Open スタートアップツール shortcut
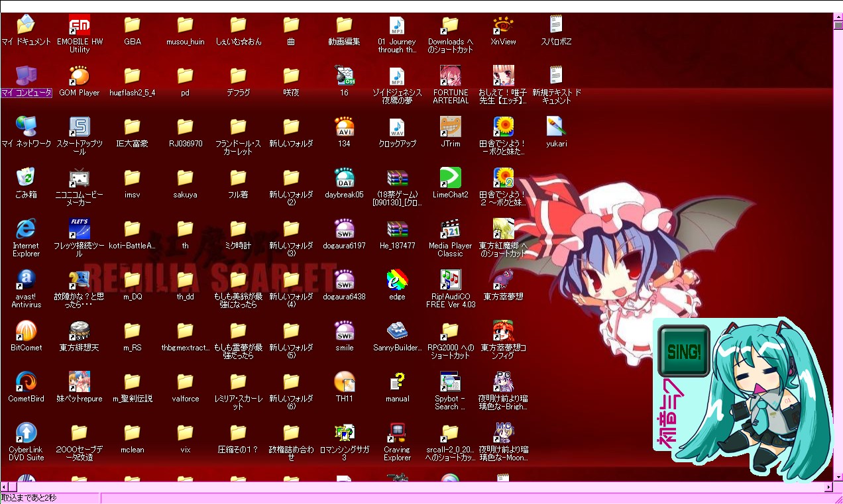The image size is (843, 504). click(x=80, y=127)
